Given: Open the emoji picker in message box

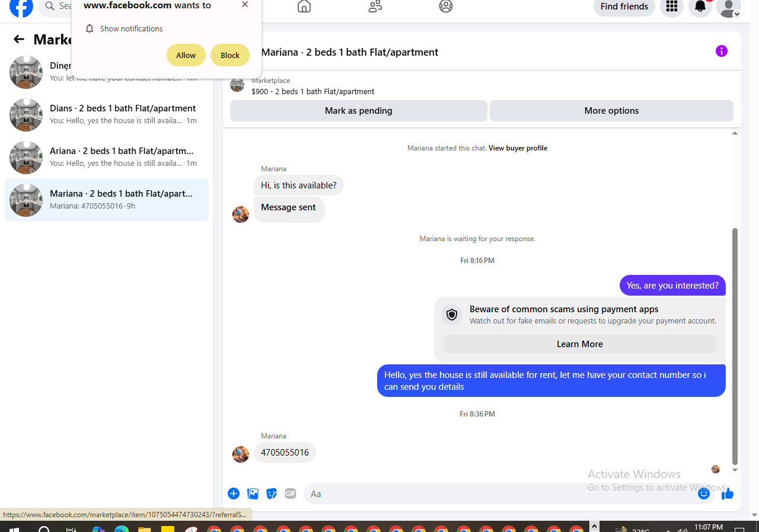Looking at the screenshot, I should [704, 493].
